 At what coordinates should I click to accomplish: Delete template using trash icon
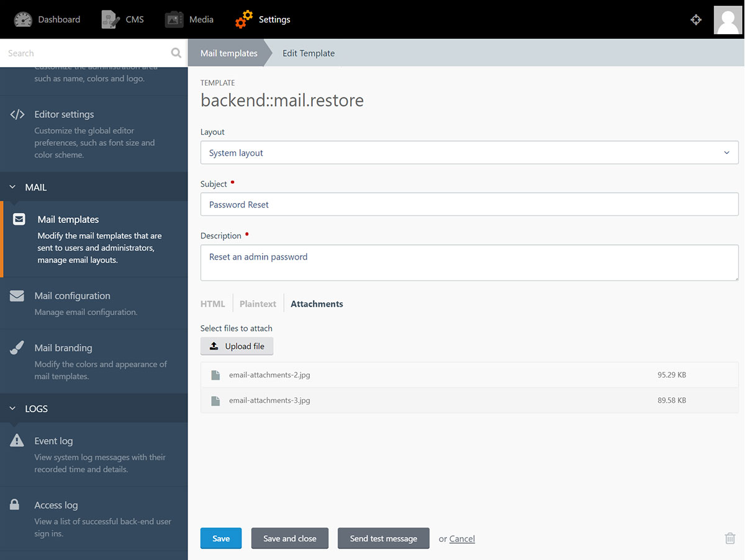pos(730,538)
